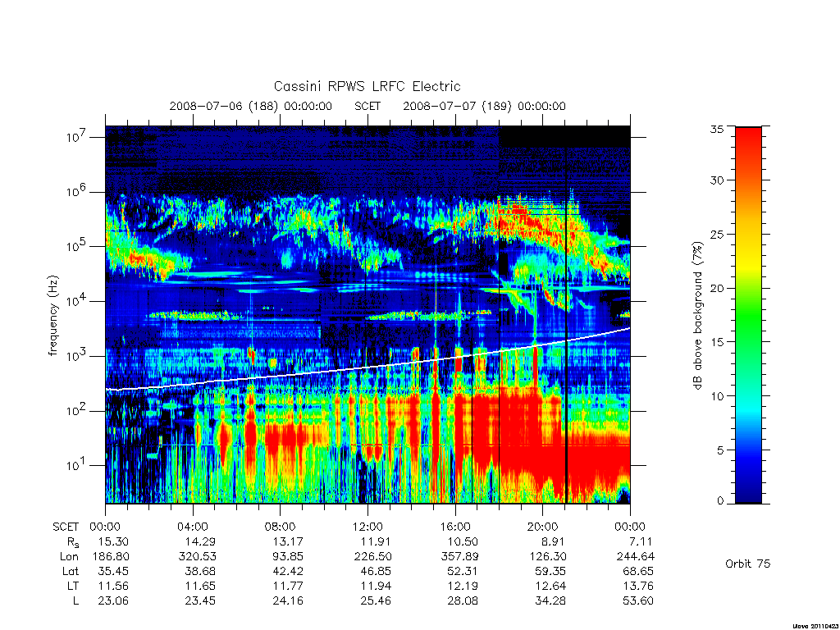Image resolution: width=840 pixels, height=630 pixels.
Task: Click the colorbar value 35
Action: click(717, 129)
